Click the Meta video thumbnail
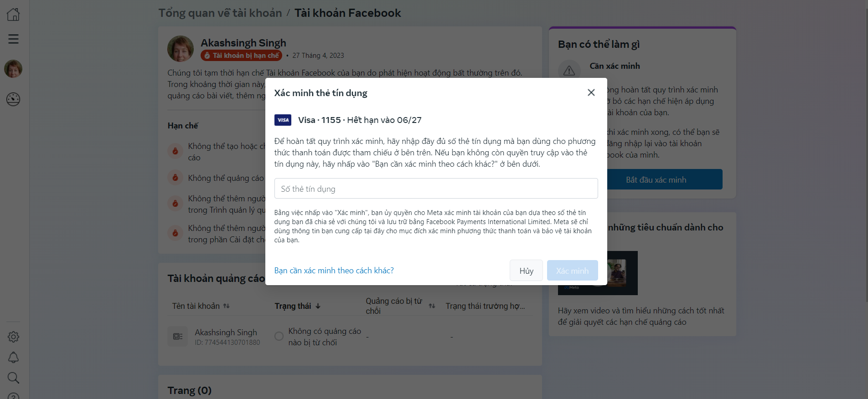The width and height of the screenshot is (868, 399). pos(598,273)
